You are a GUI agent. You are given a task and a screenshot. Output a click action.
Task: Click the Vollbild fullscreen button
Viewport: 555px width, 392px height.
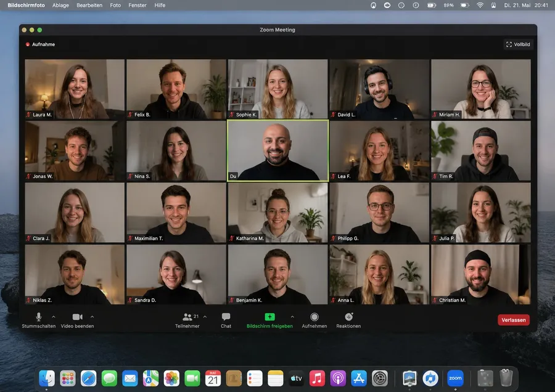[x=518, y=44]
